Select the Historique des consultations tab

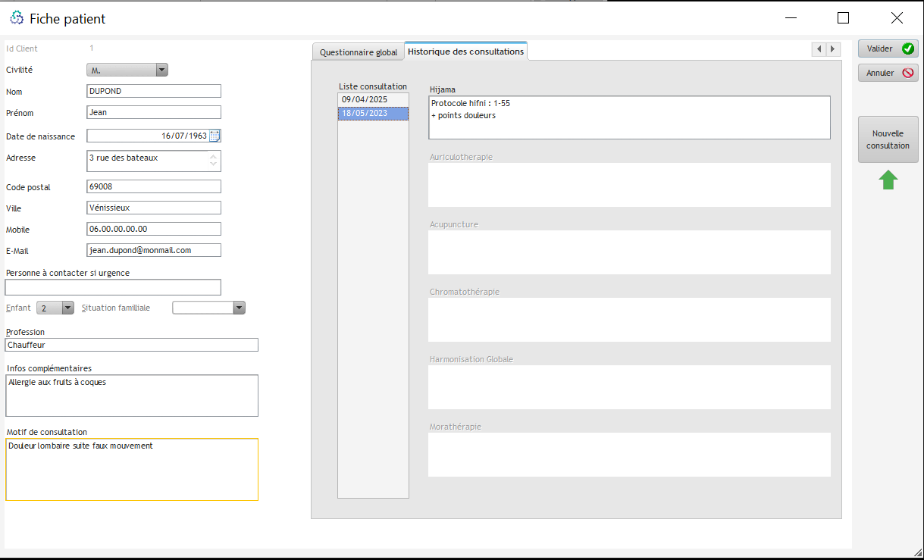click(x=465, y=52)
